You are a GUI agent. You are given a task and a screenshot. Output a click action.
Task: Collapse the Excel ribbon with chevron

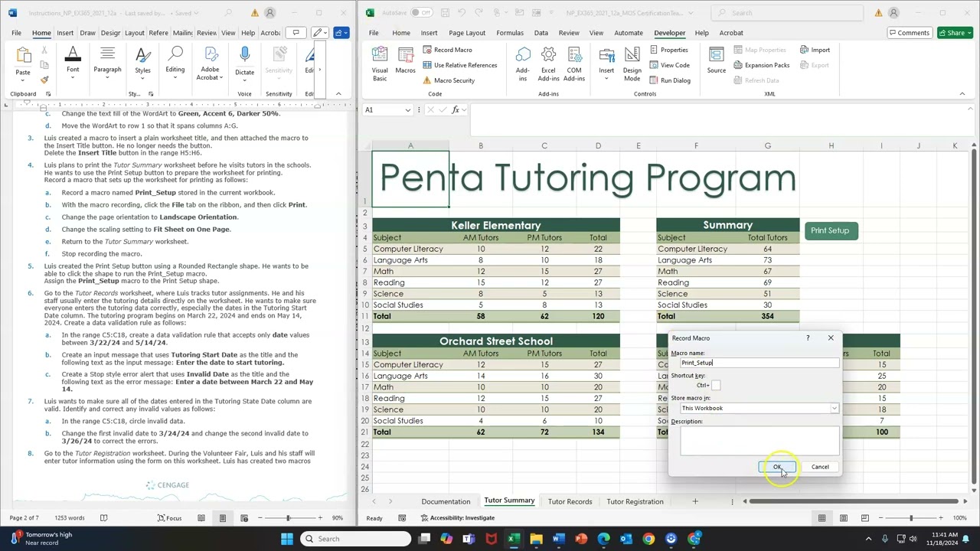[962, 94]
